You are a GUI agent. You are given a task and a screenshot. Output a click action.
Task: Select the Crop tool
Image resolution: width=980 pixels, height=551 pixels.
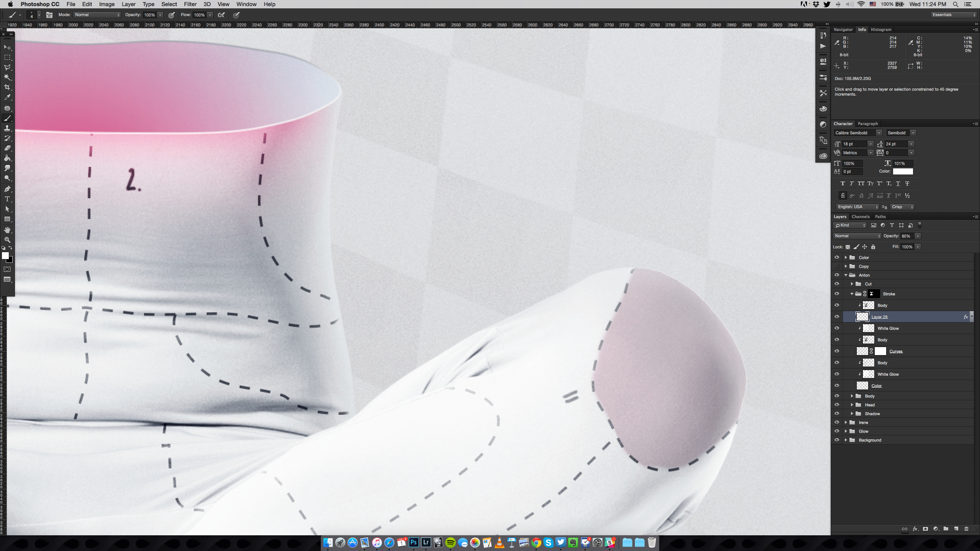[7, 87]
